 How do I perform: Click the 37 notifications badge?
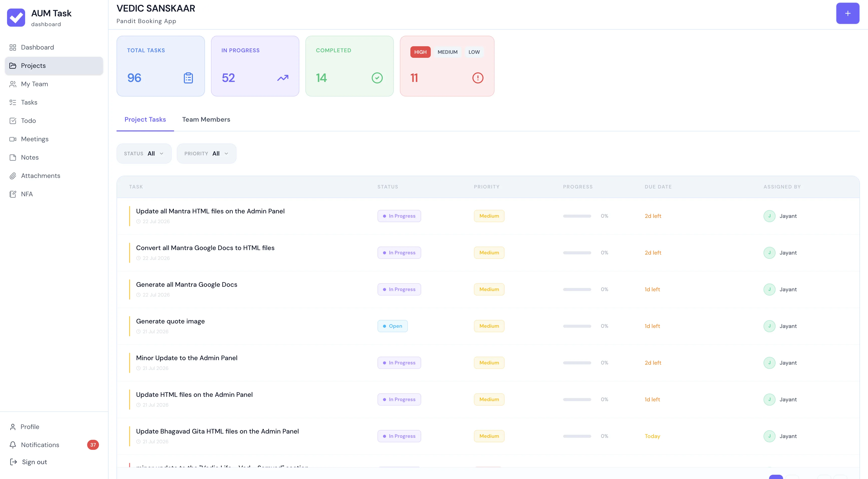coord(93,445)
